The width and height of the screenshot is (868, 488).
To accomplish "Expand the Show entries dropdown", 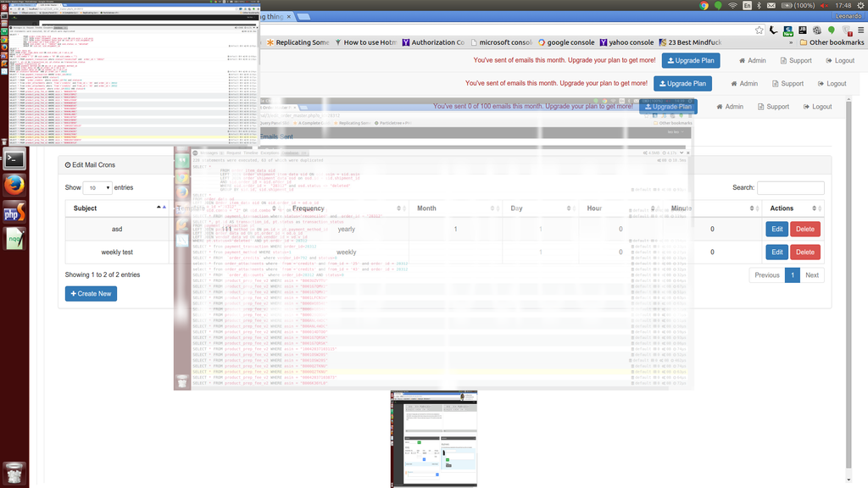I will 97,188.
